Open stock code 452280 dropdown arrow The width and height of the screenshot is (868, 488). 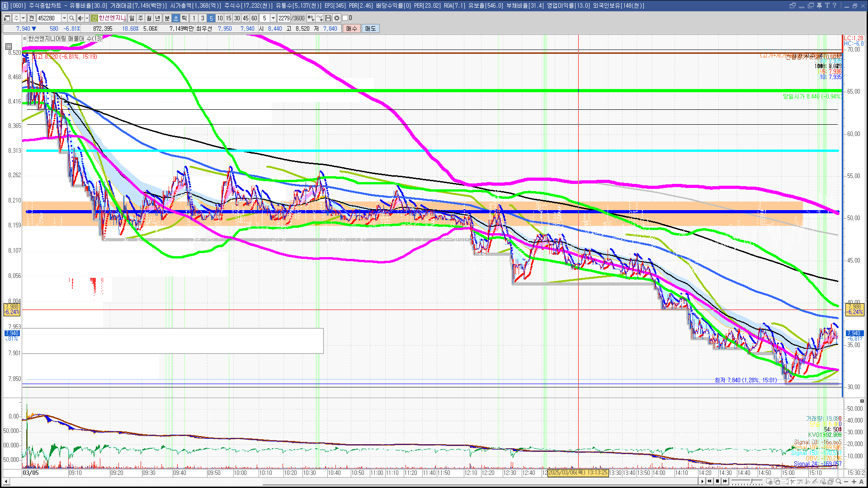click(64, 18)
